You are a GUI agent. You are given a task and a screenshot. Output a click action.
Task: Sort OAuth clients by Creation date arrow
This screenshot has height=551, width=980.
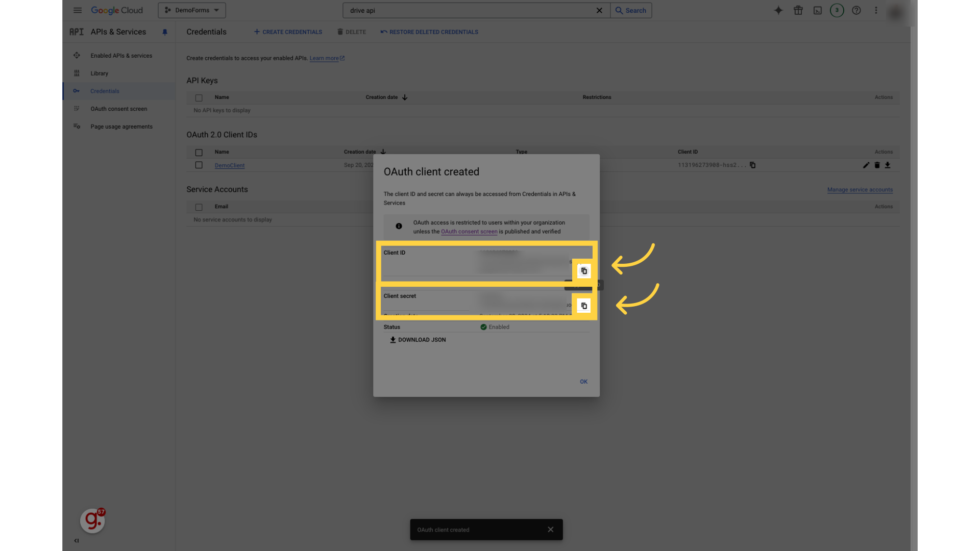tap(383, 152)
